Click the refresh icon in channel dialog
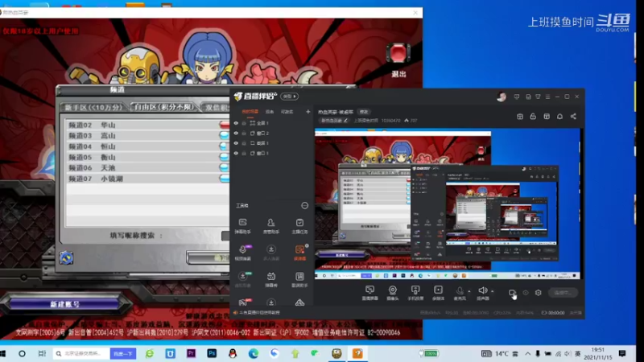This screenshot has width=644, height=362. tap(66, 257)
